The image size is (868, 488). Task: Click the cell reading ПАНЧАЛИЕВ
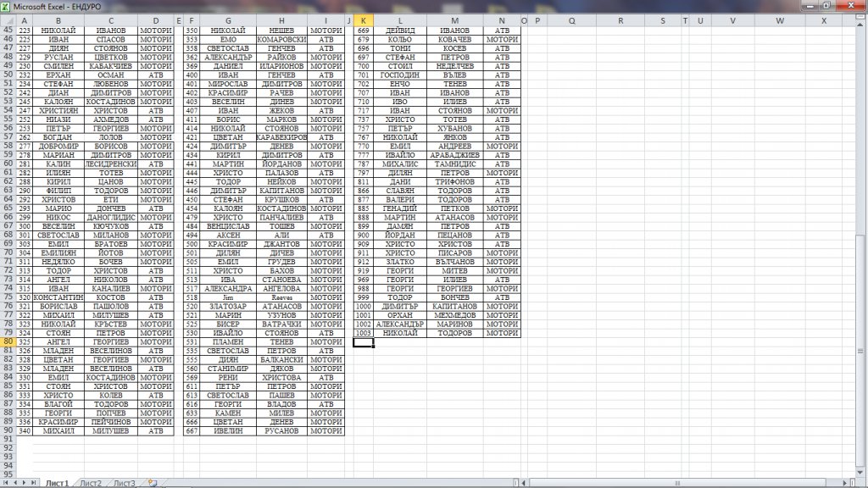click(x=281, y=218)
